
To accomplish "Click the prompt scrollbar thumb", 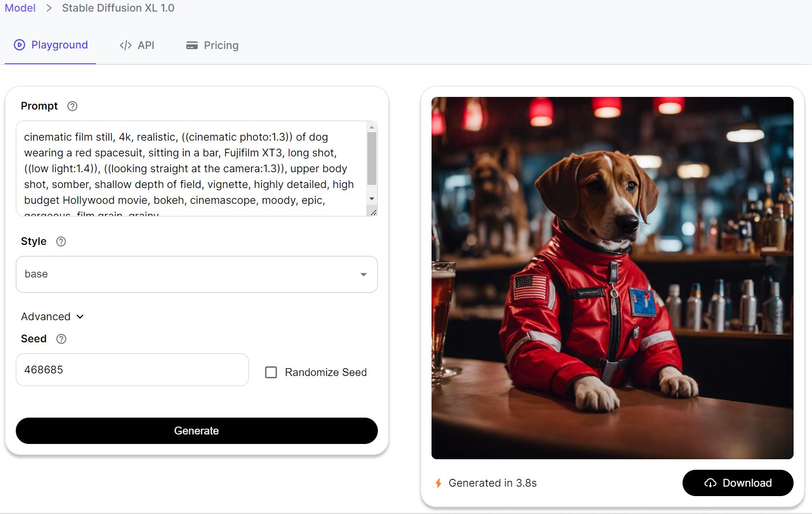I will [x=372, y=158].
